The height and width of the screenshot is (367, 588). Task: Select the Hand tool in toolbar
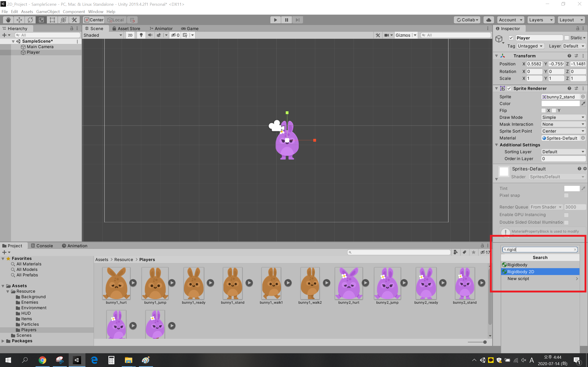pyautogui.click(x=8, y=20)
